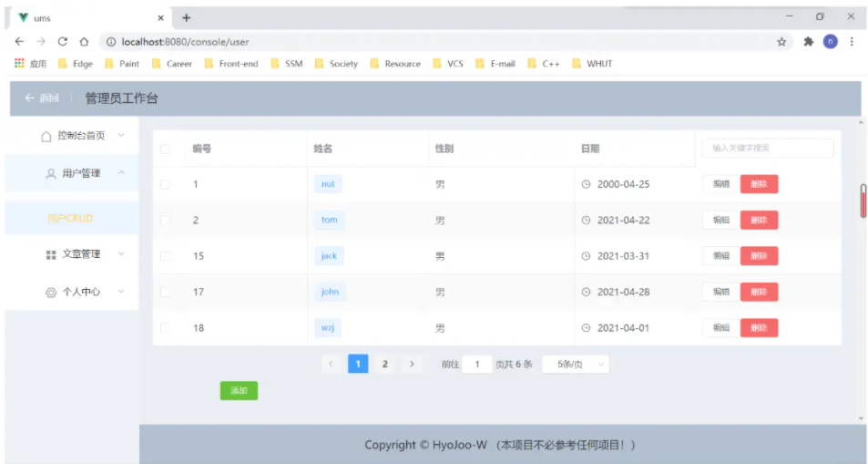This screenshot has width=868, height=464.
Task: Check the row checkbox for user tom
Action: (165, 220)
